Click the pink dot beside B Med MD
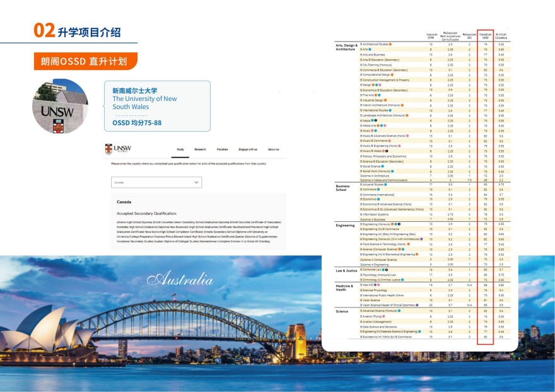The width and height of the screenshot is (555, 392). (378, 285)
